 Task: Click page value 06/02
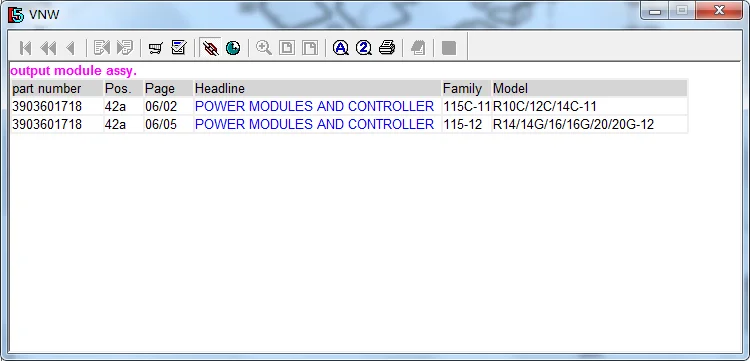point(161,106)
